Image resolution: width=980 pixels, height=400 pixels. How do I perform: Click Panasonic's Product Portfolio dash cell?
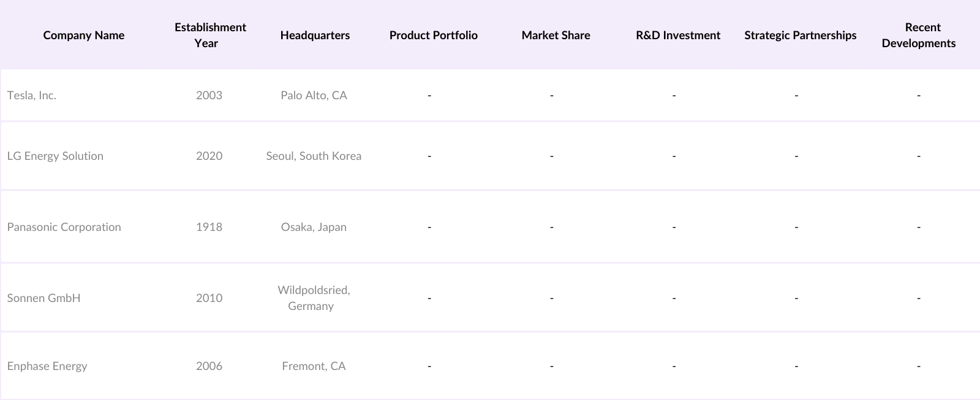tap(429, 227)
